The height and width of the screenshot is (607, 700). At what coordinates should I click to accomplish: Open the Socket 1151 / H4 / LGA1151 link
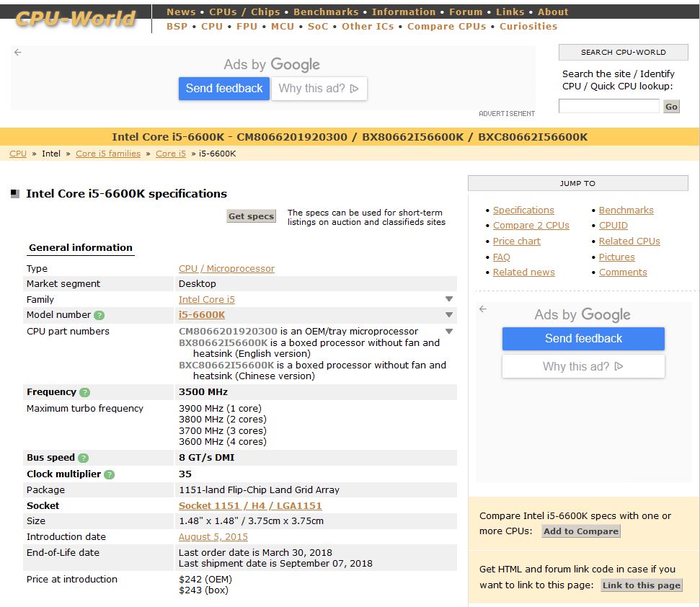pyautogui.click(x=250, y=505)
